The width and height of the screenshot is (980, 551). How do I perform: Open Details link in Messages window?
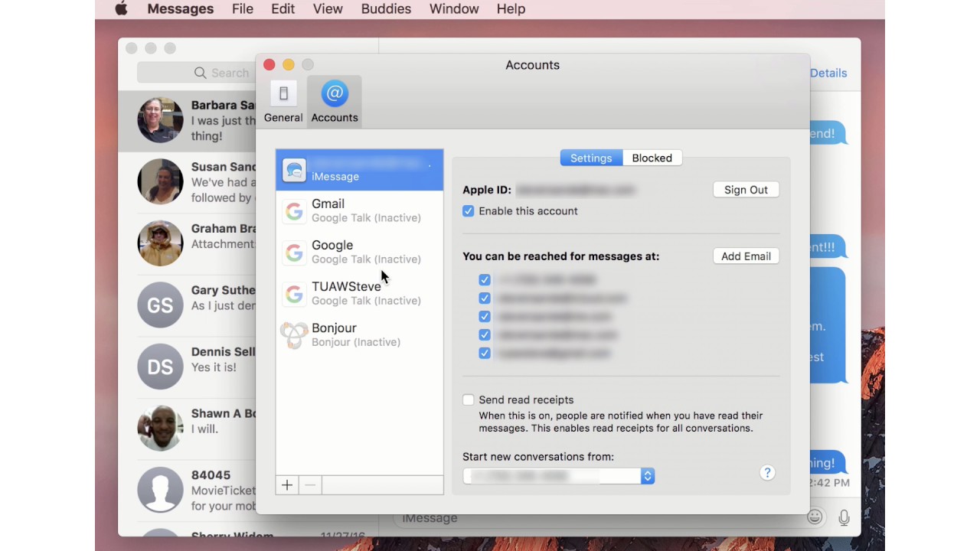[x=828, y=73]
